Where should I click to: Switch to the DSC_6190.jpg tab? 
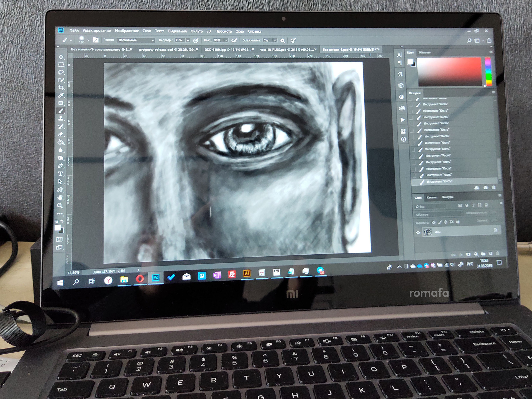pyautogui.click(x=229, y=49)
